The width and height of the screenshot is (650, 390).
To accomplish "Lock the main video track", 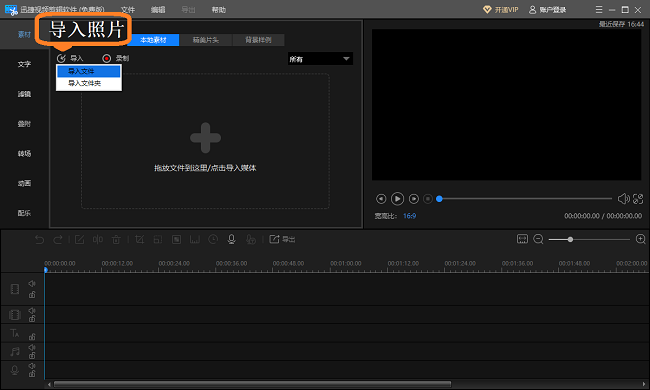I will [32, 295].
